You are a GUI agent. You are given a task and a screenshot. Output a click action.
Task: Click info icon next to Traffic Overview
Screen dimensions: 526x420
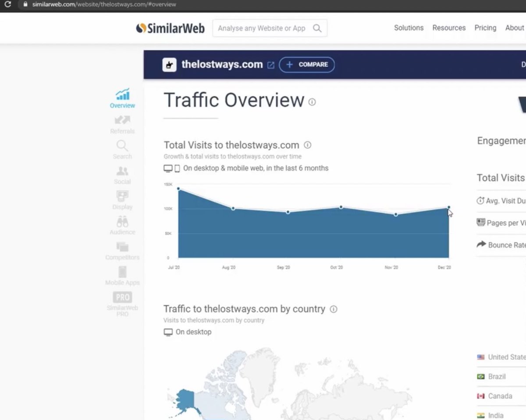[x=312, y=102]
